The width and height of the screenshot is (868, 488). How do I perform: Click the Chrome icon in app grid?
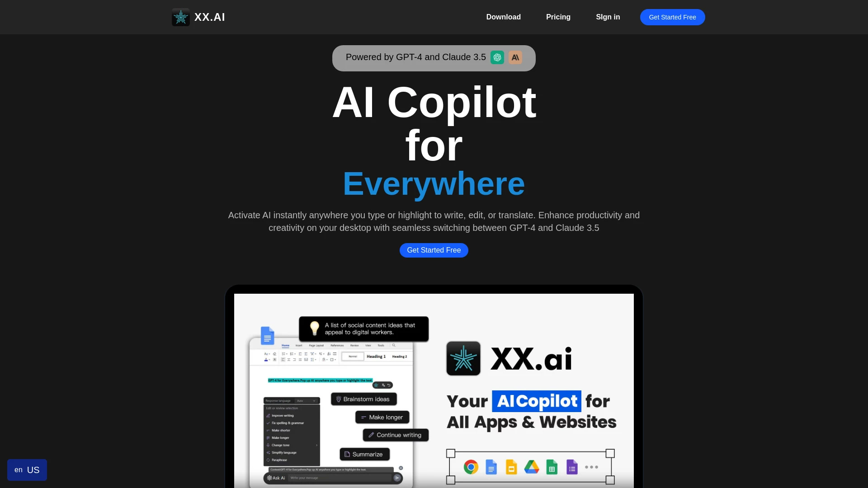point(470,467)
